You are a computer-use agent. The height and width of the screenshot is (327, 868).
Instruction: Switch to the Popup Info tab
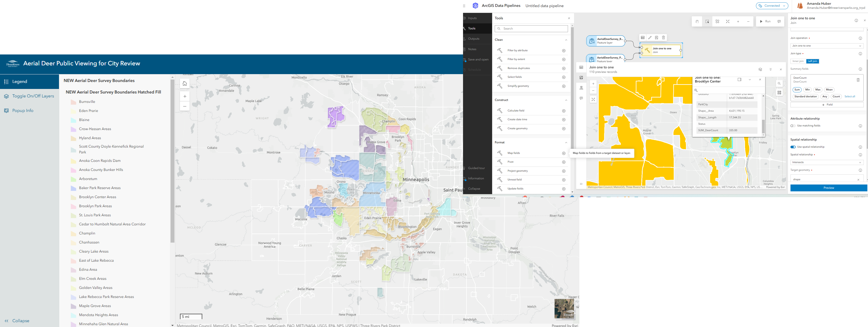click(29, 111)
